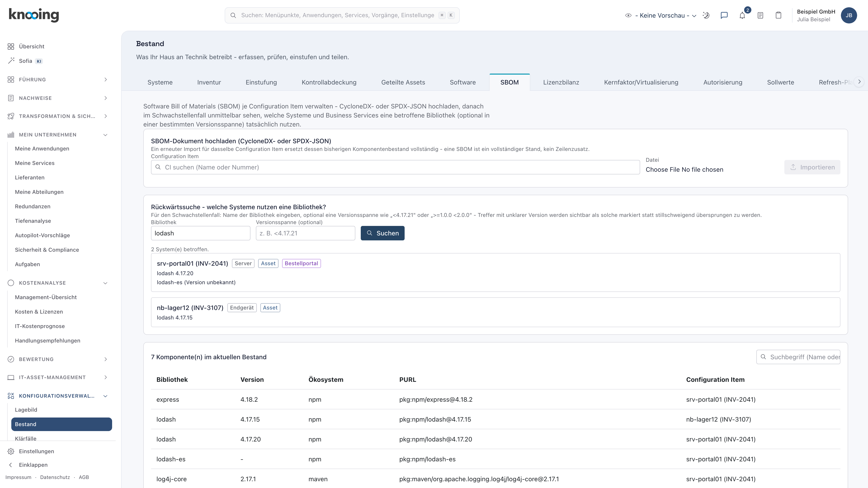Click the Endgerät tag on nb-lager12

click(242, 307)
